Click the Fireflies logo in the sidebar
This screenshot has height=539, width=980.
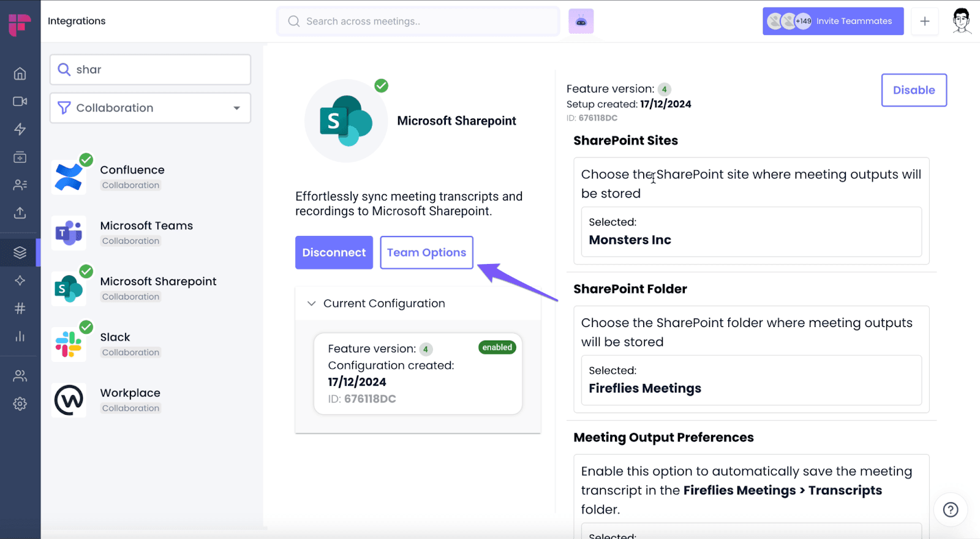click(20, 24)
